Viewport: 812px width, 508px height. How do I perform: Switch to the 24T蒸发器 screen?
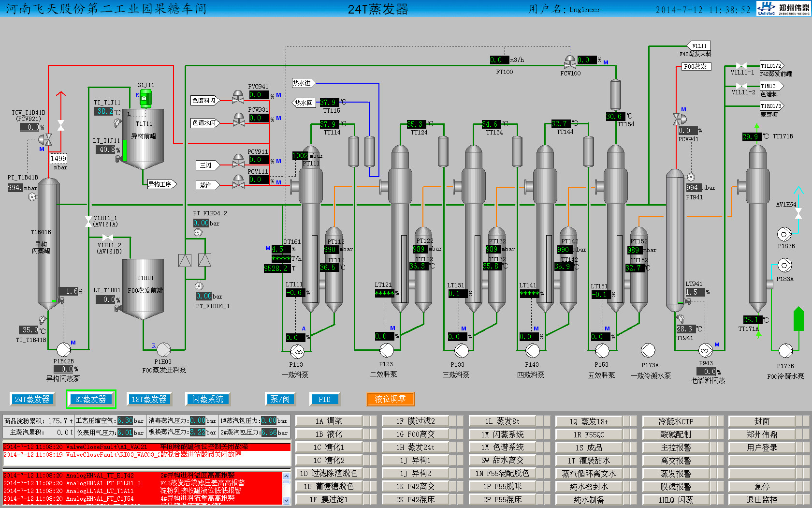coord(32,399)
